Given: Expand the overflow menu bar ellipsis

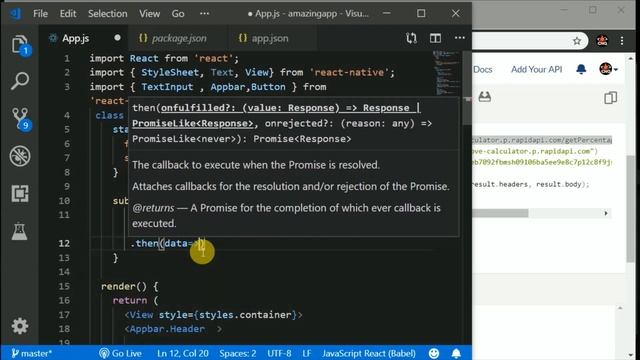Looking at the screenshot, I should pos(204,13).
